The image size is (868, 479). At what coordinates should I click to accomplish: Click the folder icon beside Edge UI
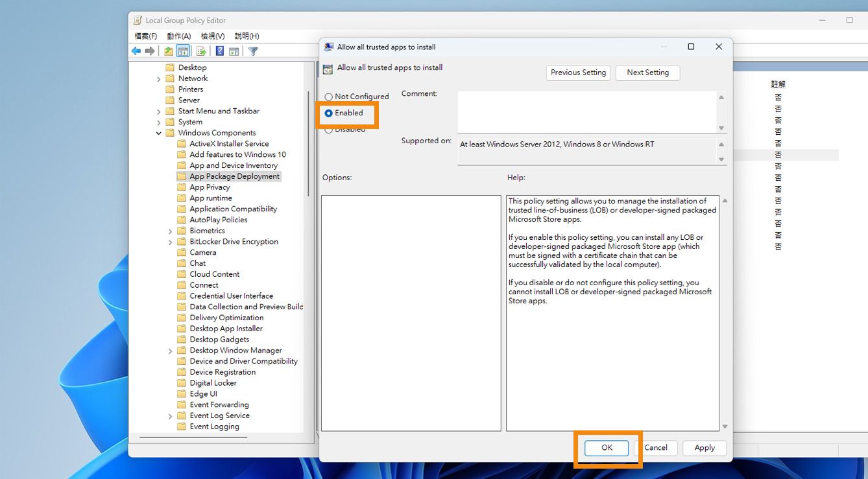(x=182, y=394)
